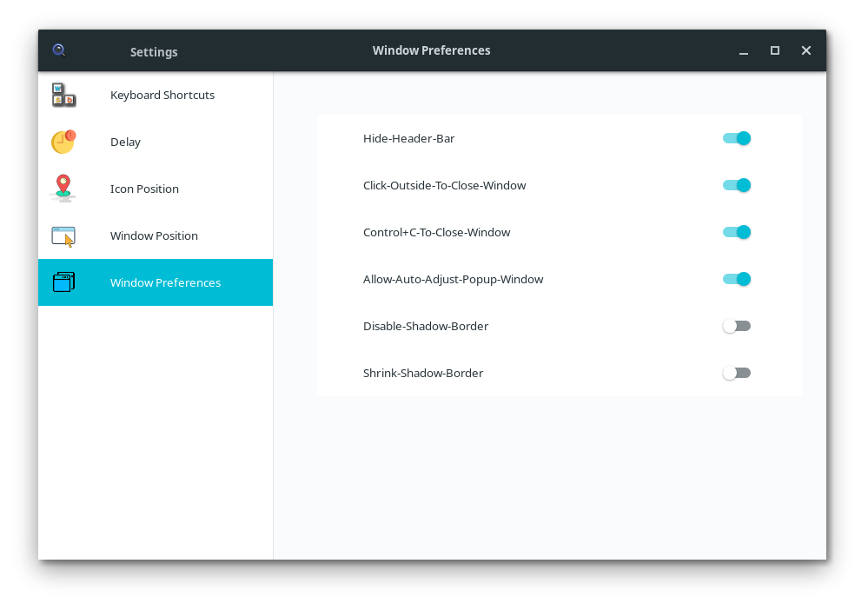Click the Settings title in header
Screen dimensions: 868x610
pos(154,52)
